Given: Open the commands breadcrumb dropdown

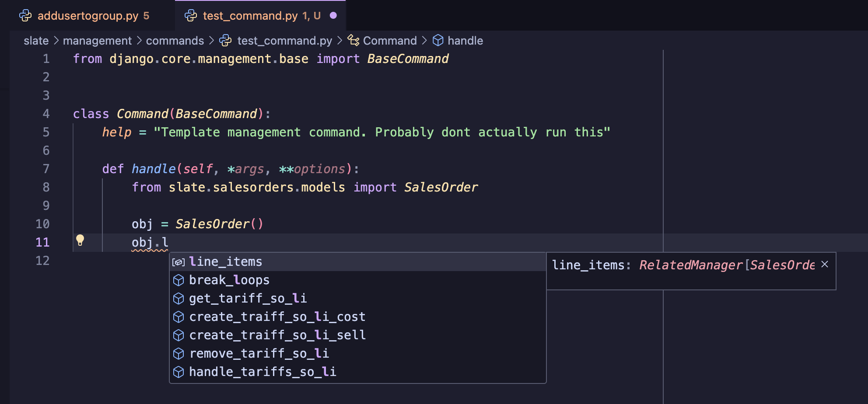Looking at the screenshot, I should coord(175,40).
